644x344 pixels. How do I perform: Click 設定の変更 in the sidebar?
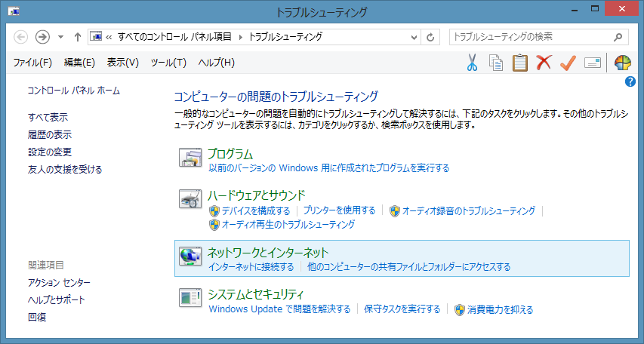pos(50,152)
